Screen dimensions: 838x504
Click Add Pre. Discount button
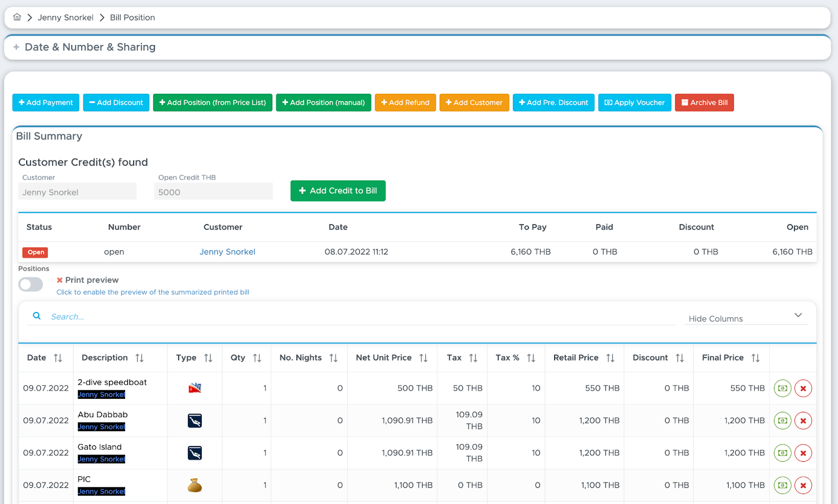[554, 103]
